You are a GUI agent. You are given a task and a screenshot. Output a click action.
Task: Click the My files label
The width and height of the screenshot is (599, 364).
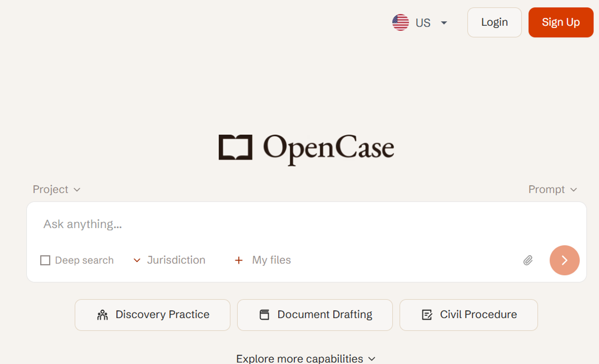pos(271,260)
